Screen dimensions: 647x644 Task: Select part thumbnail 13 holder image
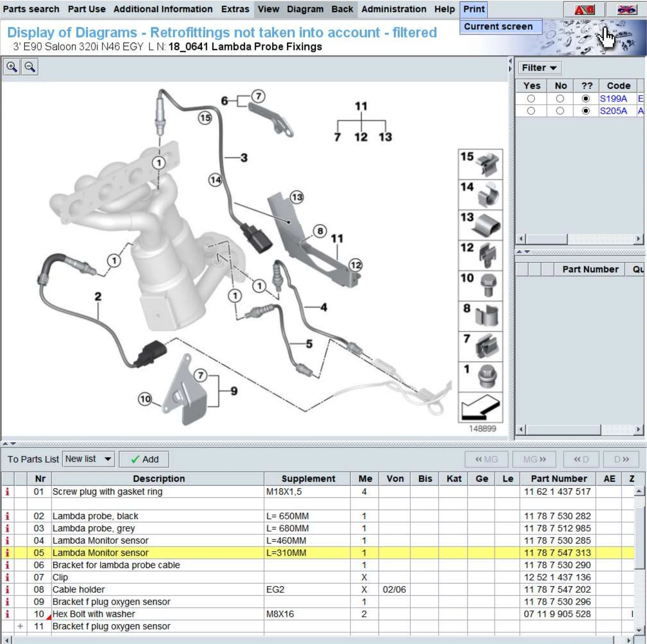pos(481,225)
